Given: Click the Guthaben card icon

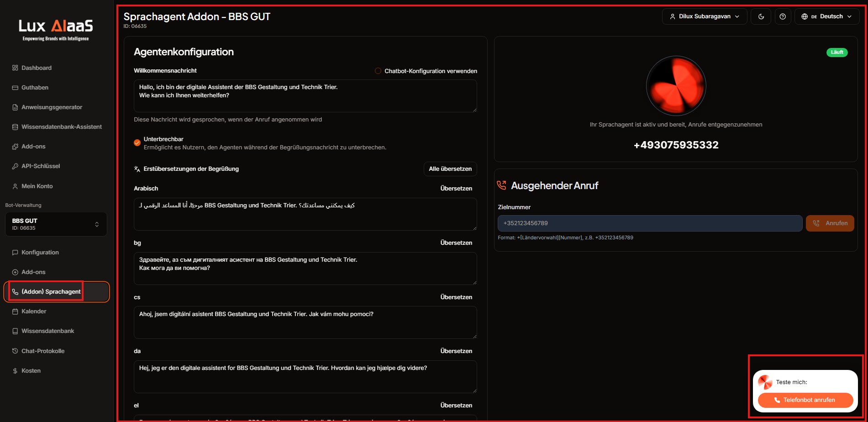Looking at the screenshot, I should click(x=15, y=87).
